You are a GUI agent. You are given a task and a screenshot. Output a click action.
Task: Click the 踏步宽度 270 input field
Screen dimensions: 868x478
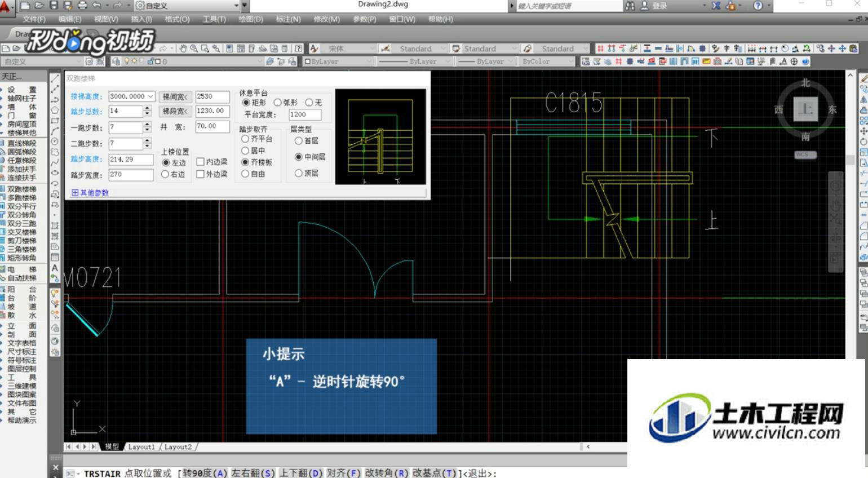tap(131, 175)
